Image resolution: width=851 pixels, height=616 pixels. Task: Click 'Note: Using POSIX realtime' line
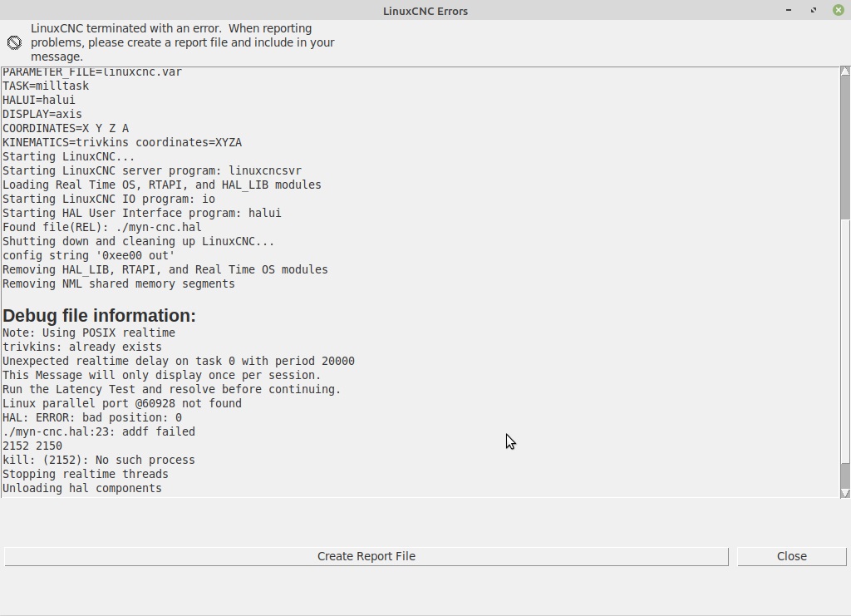tap(89, 333)
